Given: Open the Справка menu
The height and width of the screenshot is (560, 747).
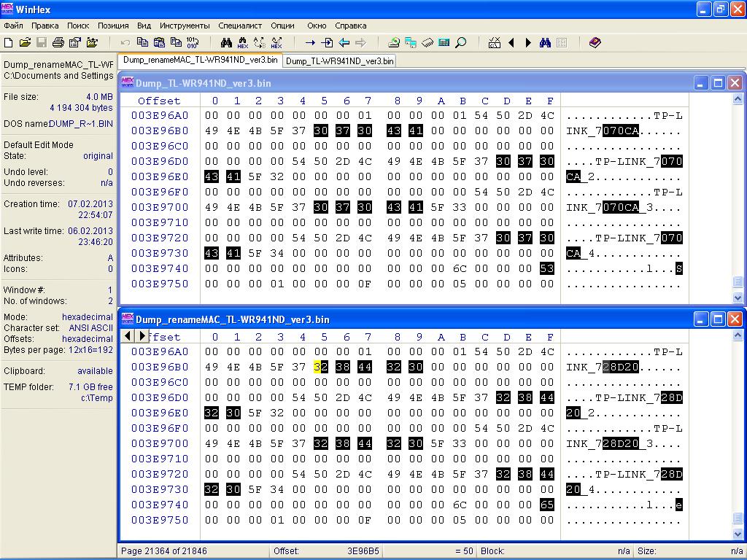Looking at the screenshot, I should (x=351, y=26).
